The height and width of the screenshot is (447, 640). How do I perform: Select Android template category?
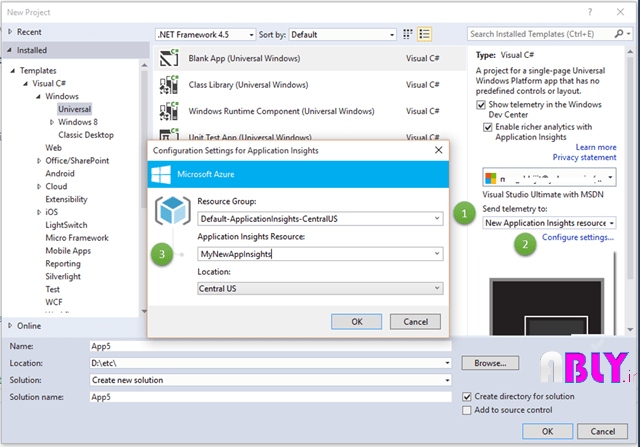(60, 173)
